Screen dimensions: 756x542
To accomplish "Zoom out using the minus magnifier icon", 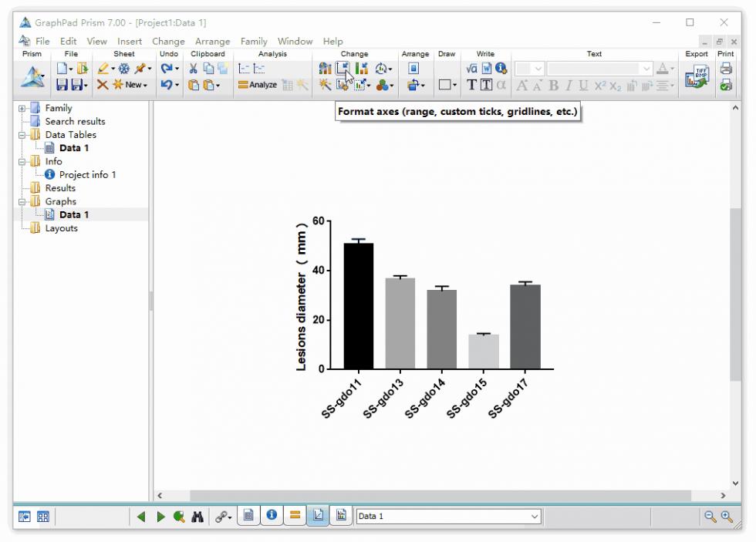I will tap(710, 517).
